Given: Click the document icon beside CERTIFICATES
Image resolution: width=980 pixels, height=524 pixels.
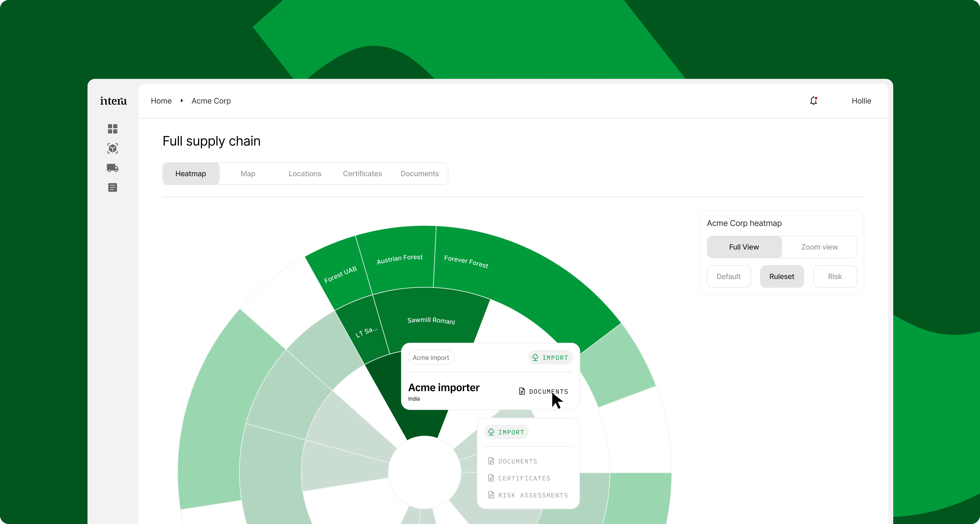Looking at the screenshot, I should click(491, 478).
